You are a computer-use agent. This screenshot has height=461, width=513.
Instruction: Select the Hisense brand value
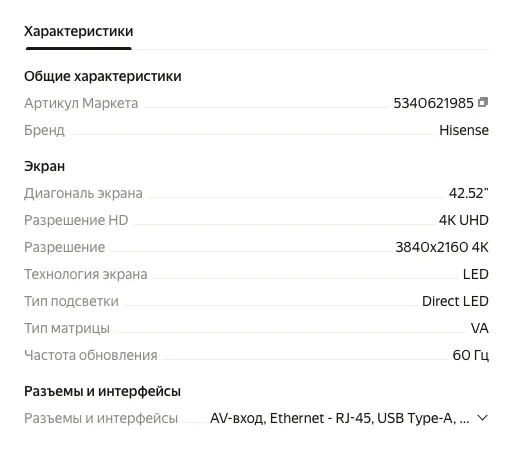pyautogui.click(x=464, y=130)
